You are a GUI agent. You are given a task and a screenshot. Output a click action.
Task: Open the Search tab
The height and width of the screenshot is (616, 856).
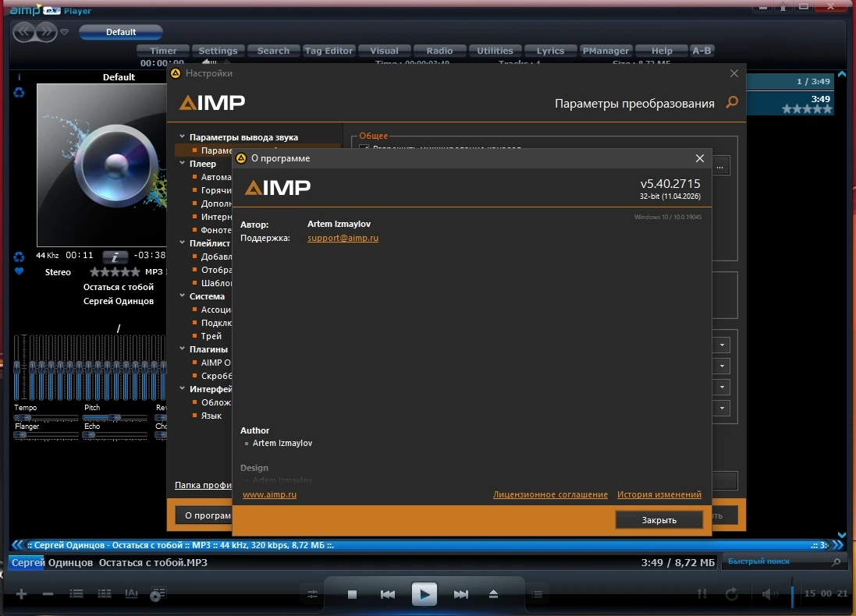[273, 51]
